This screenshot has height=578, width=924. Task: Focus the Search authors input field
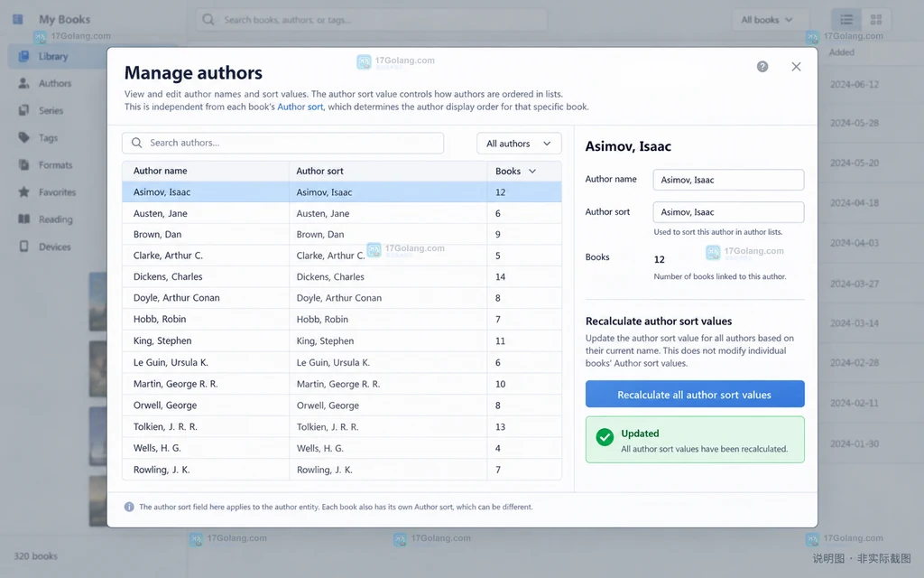(282, 143)
